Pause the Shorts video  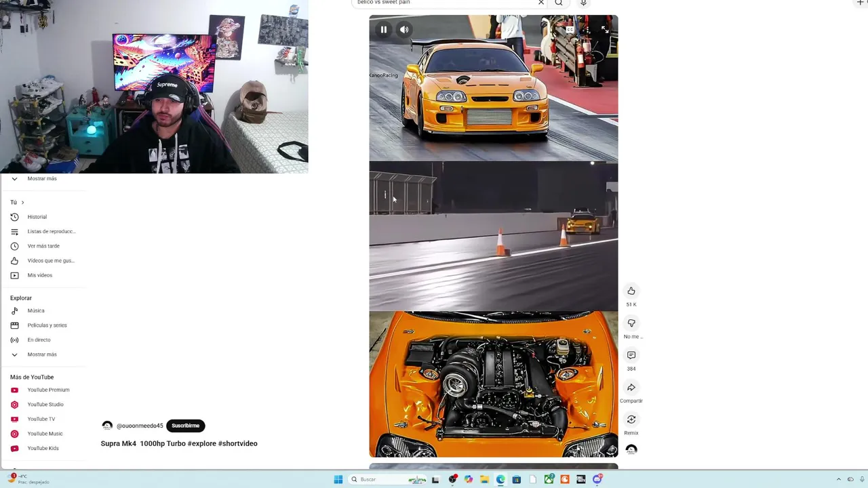(x=383, y=30)
